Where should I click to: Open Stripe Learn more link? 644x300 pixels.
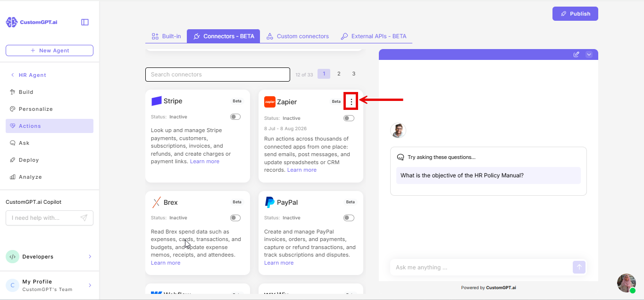coord(205,161)
